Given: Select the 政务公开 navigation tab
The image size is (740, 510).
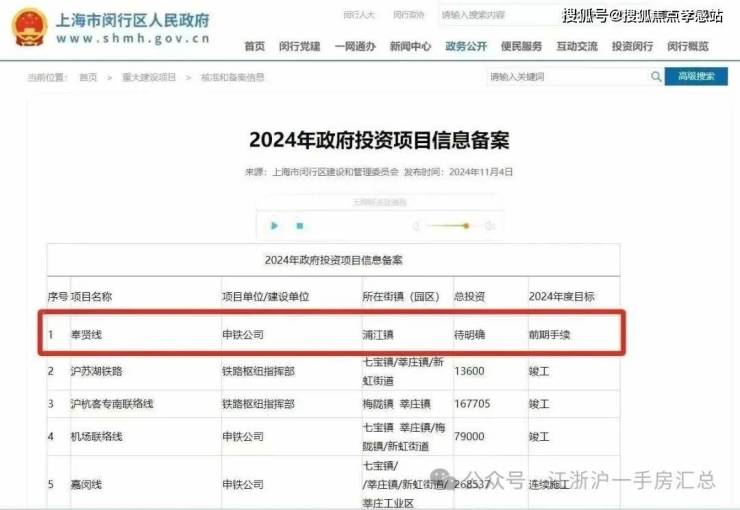Looking at the screenshot, I should (465, 47).
